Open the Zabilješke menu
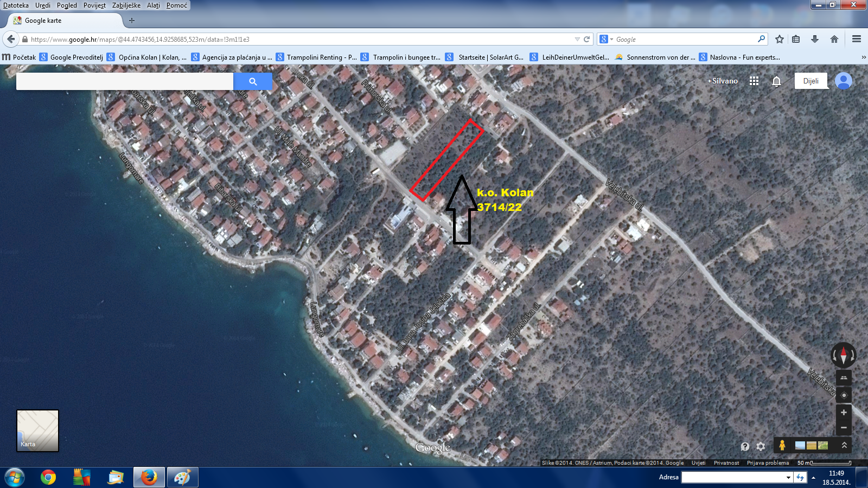Screen dimensions: 868x488 126,5
